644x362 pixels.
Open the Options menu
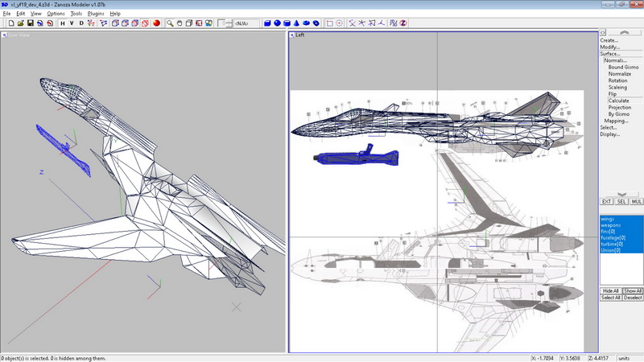click(x=56, y=14)
